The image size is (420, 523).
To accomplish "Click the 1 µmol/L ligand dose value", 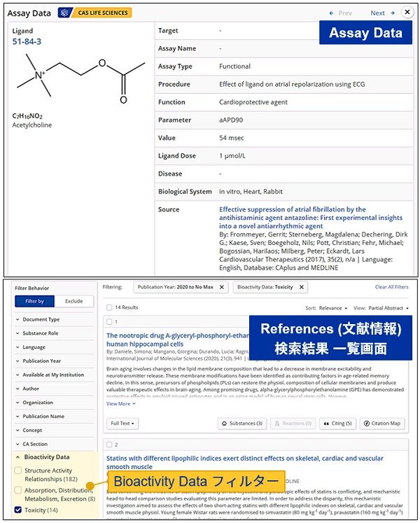I will [x=232, y=155].
